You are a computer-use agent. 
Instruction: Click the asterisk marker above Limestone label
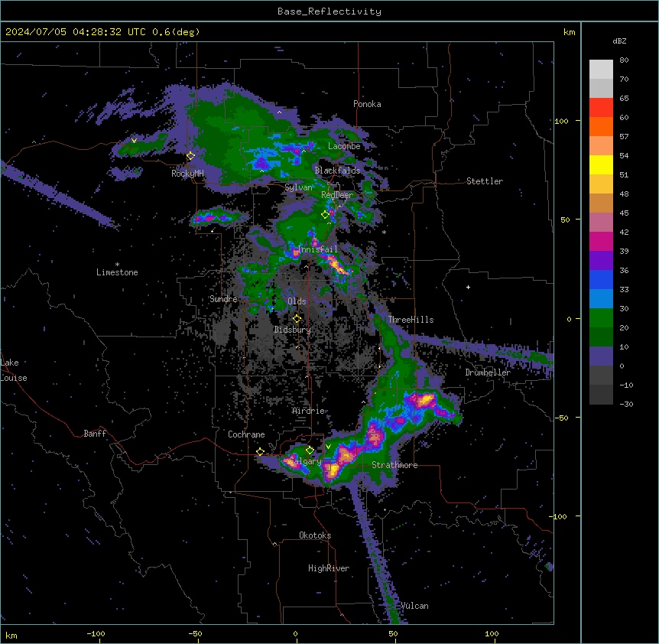(x=117, y=265)
